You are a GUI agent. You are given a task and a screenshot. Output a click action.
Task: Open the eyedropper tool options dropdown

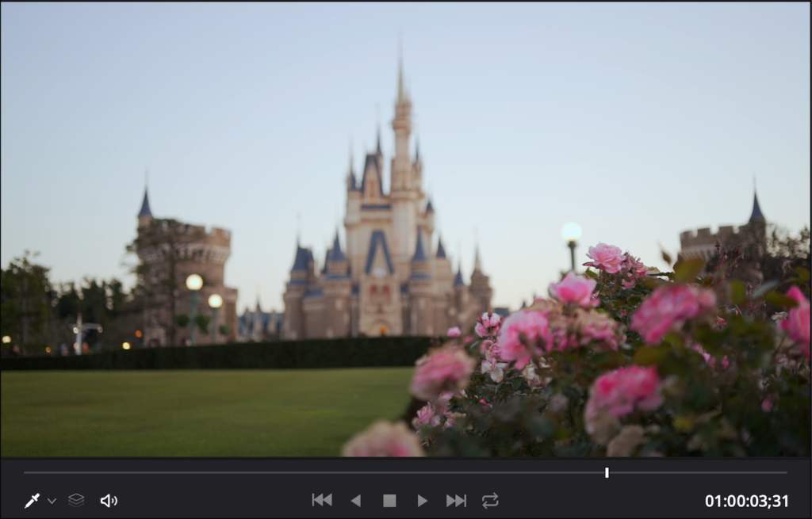click(52, 501)
